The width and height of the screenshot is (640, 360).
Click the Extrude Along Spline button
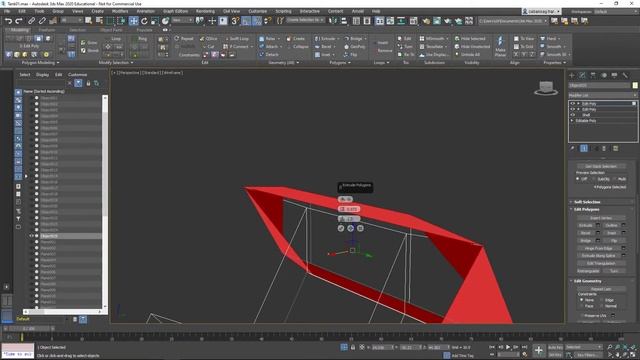pyautogui.click(x=599, y=256)
